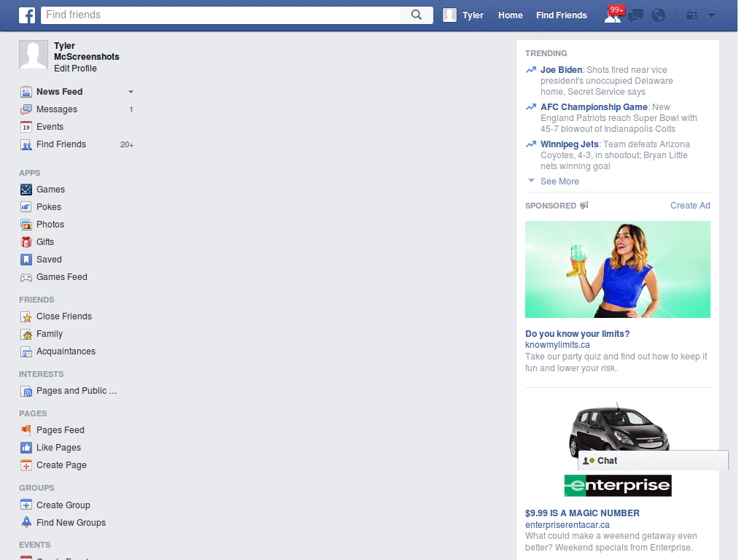Click Messages unread count 1
This screenshot has height=560, width=747.
tap(131, 109)
